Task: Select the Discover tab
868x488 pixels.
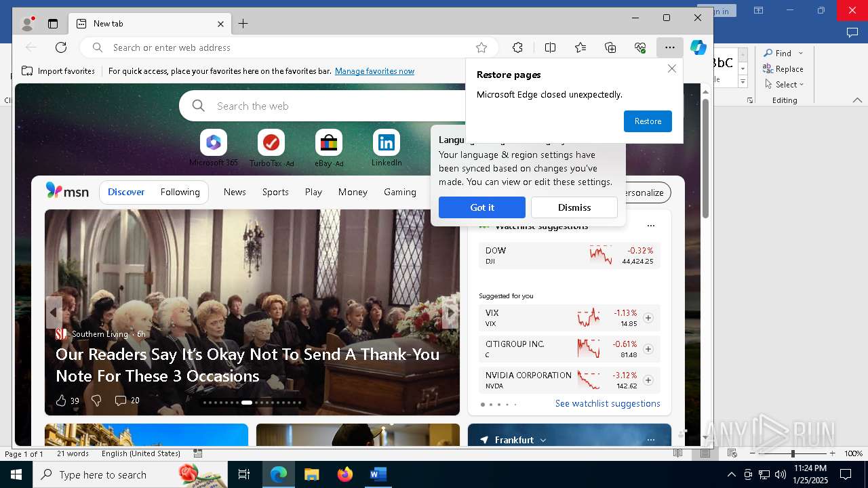Action: (126, 192)
